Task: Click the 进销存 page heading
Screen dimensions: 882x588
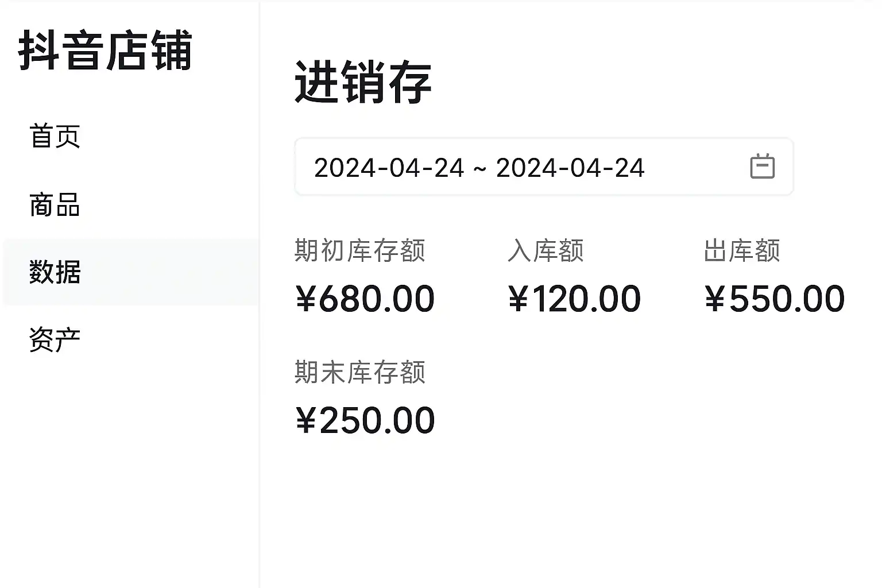Action: [362, 83]
